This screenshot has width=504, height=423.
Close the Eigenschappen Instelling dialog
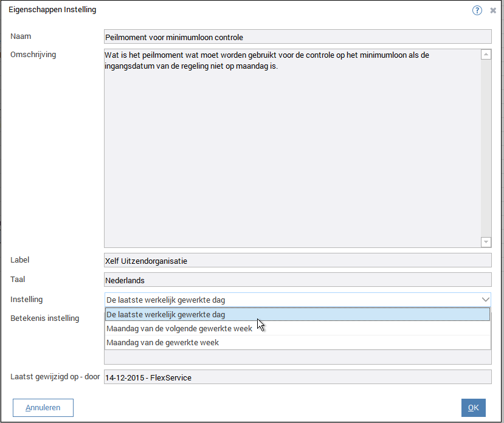(x=493, y=10)
